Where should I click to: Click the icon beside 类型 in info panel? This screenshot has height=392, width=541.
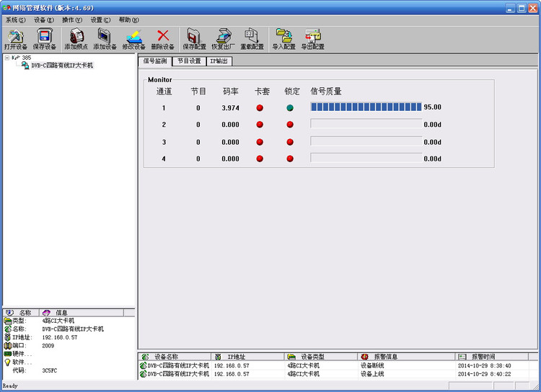click(8, 321)
